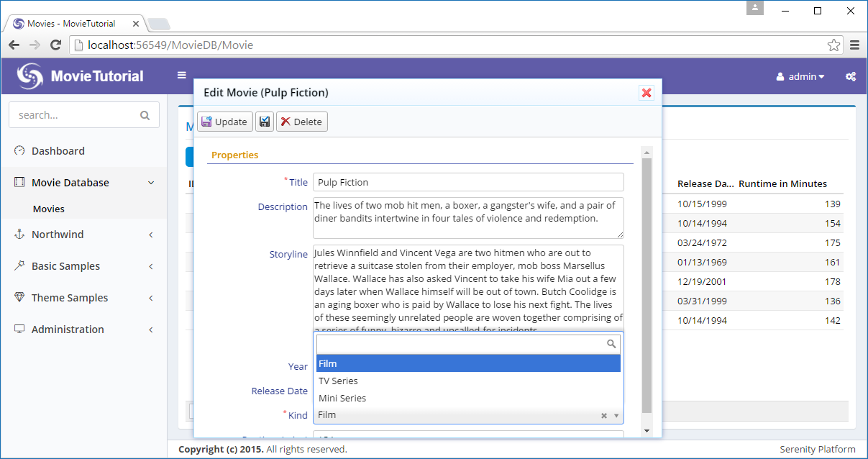Clear the Kind selection with the x

coord(604,415)
